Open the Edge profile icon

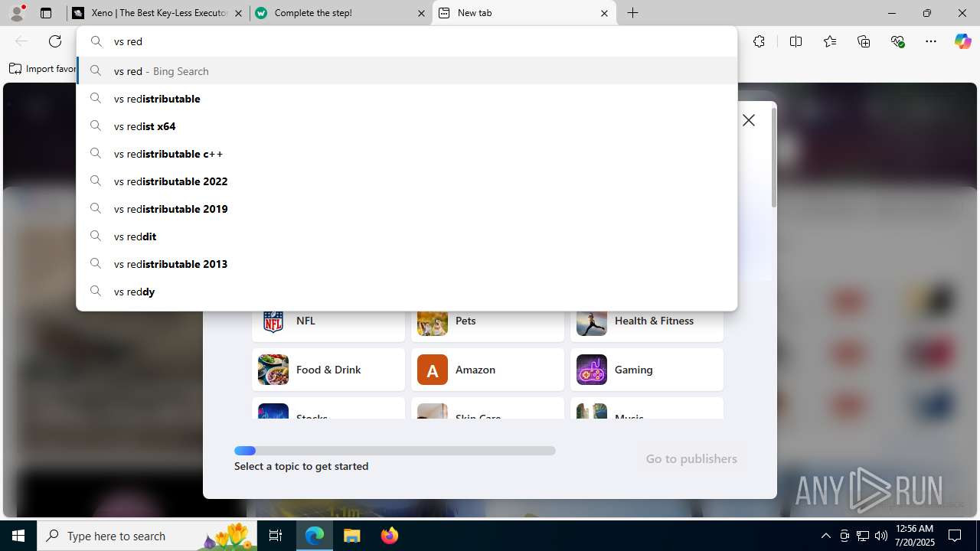pyautogui.click(x=17, y=13)
